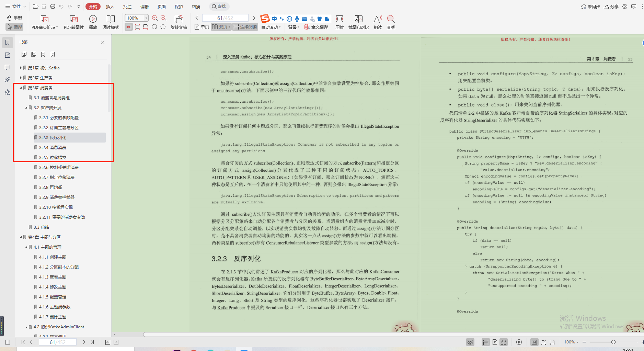Toggle continuous reading (连续阅读)

tap(245, 27)
